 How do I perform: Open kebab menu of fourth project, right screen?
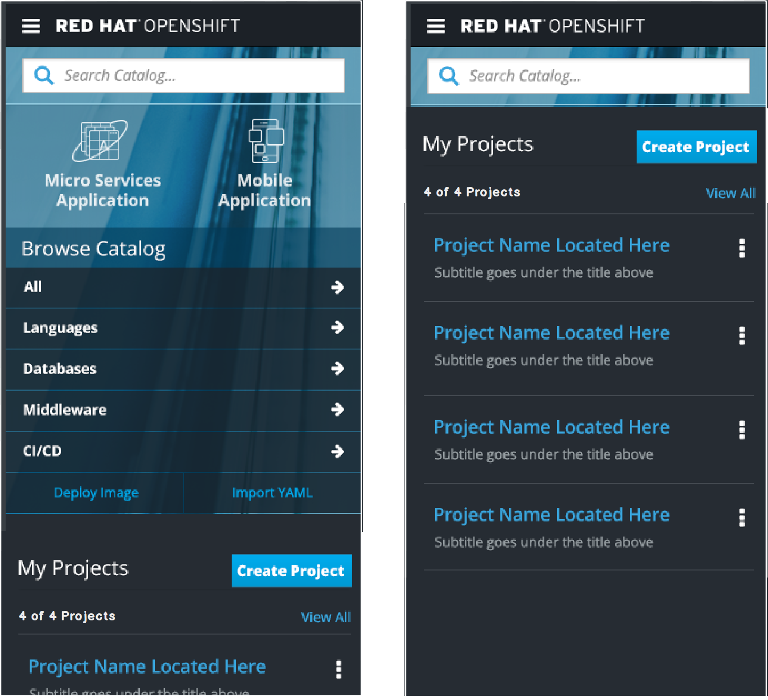coord(742,518)
